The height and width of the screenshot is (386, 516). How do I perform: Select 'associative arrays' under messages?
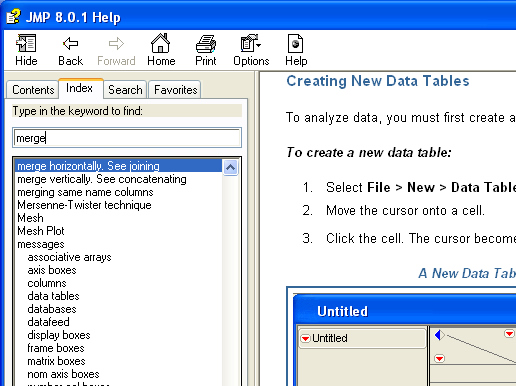69,257
